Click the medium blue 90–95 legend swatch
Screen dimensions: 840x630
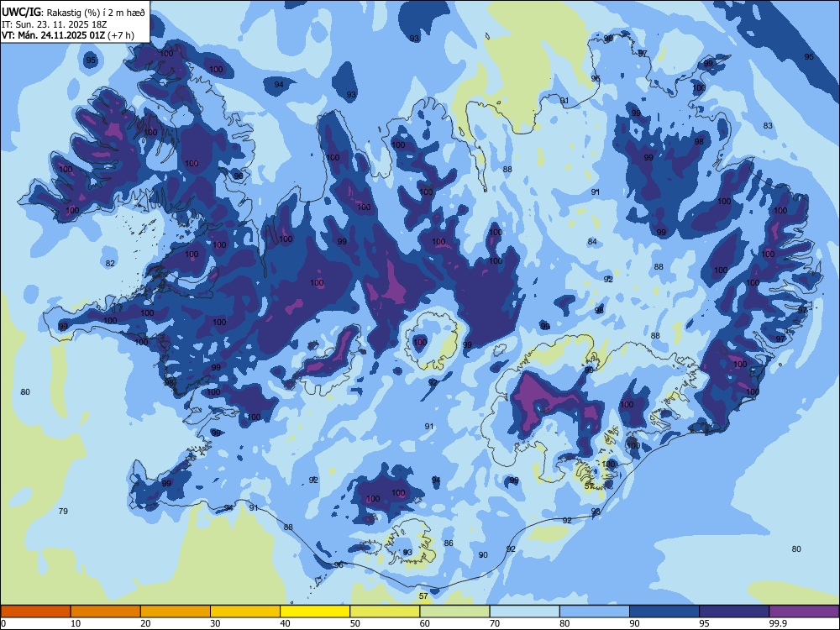tap(664, 612)
